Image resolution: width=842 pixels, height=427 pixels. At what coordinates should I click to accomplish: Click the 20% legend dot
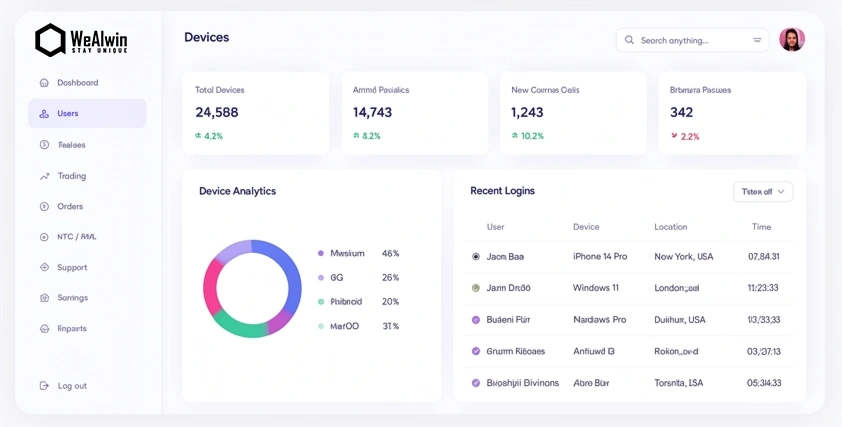click(321, 302)
